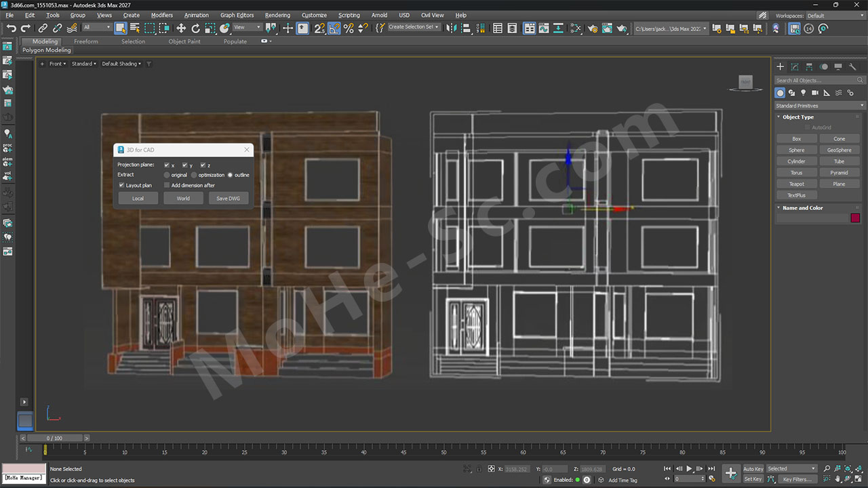Open the Utilities wrench panel icon
The image size is (868, 488).
(853, 66)
